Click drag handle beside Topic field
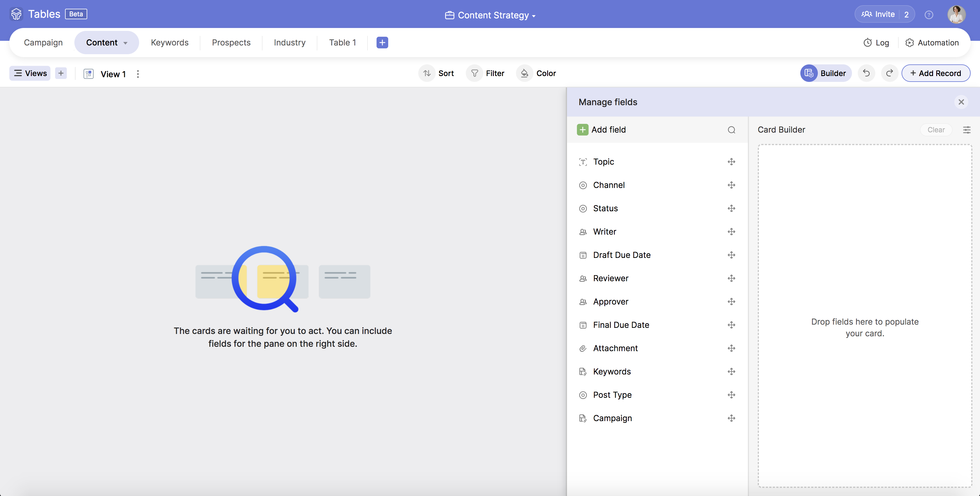The height and width of the screenshot is (496, 980). pyautogui.click(x=731, y=162)
